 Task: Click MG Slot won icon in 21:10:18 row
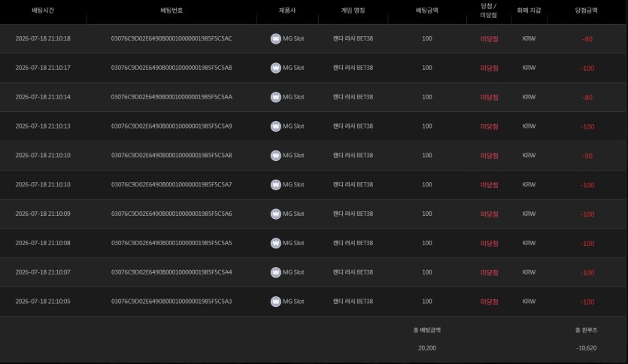tap(275, 38)
